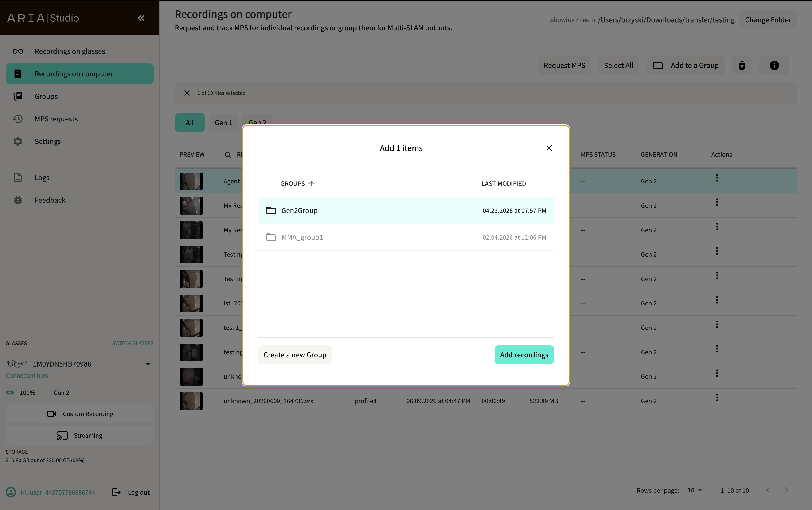This screenshot has height=510, width=812.
Task: Click the search magnifier icon in table header
Action: click(x=228, y=155)
